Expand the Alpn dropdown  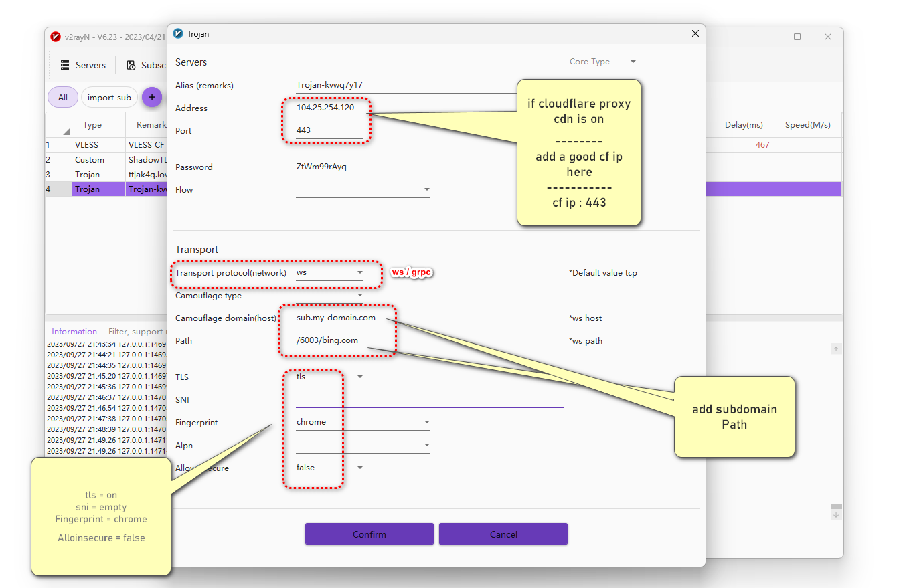pos(363,446)
